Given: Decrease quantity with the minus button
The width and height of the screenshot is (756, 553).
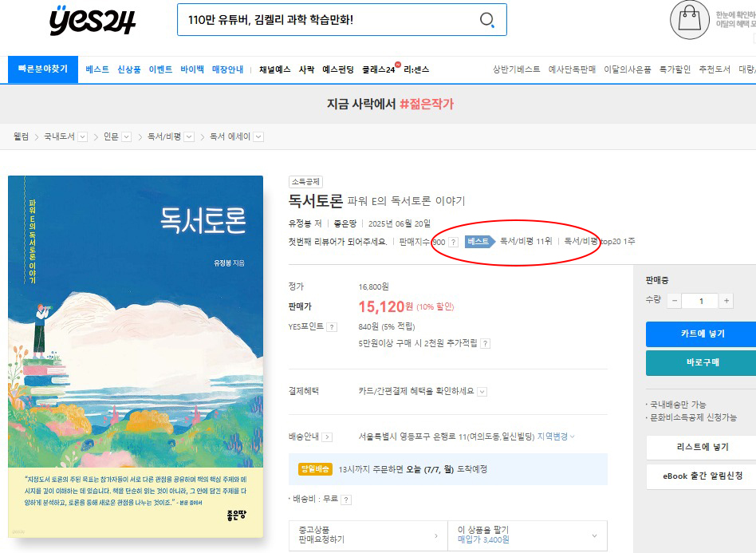Looking at the screenshot, I should click(675, 301).
